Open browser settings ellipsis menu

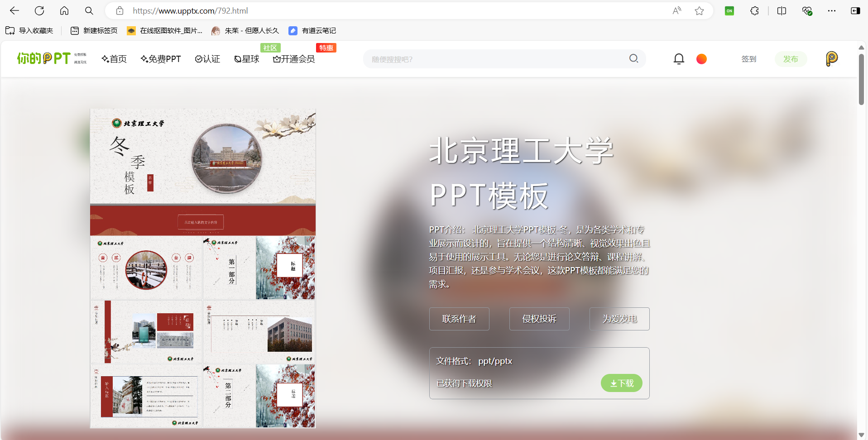click(832, 10)
